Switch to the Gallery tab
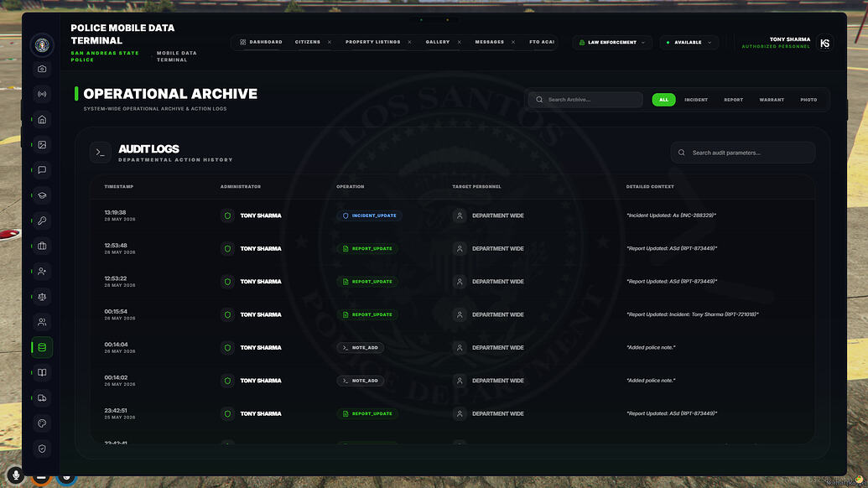This screenshot has width=868, height=488. (437, 42)
